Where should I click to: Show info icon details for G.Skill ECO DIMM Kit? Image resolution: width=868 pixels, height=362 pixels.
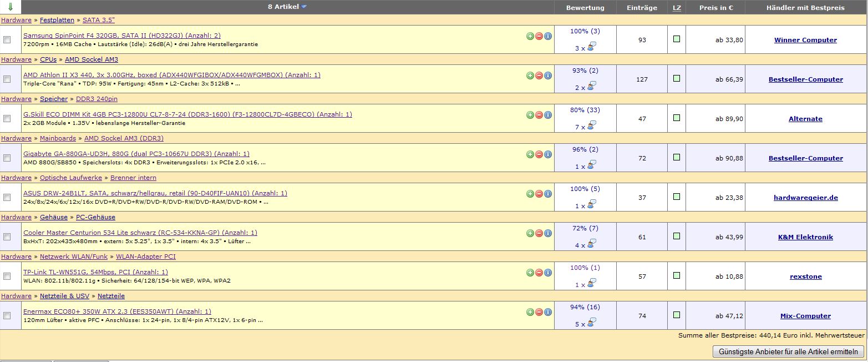tap(548, 115)
